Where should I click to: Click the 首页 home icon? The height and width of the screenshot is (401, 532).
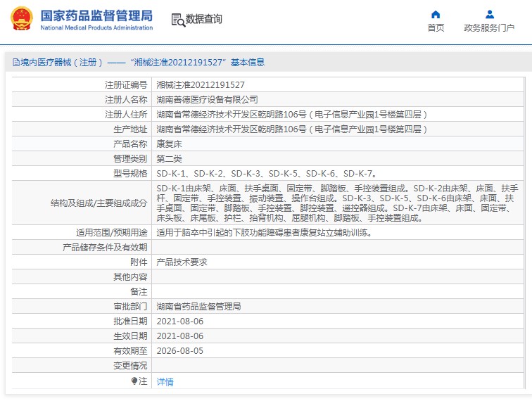(x=436, y=14)
